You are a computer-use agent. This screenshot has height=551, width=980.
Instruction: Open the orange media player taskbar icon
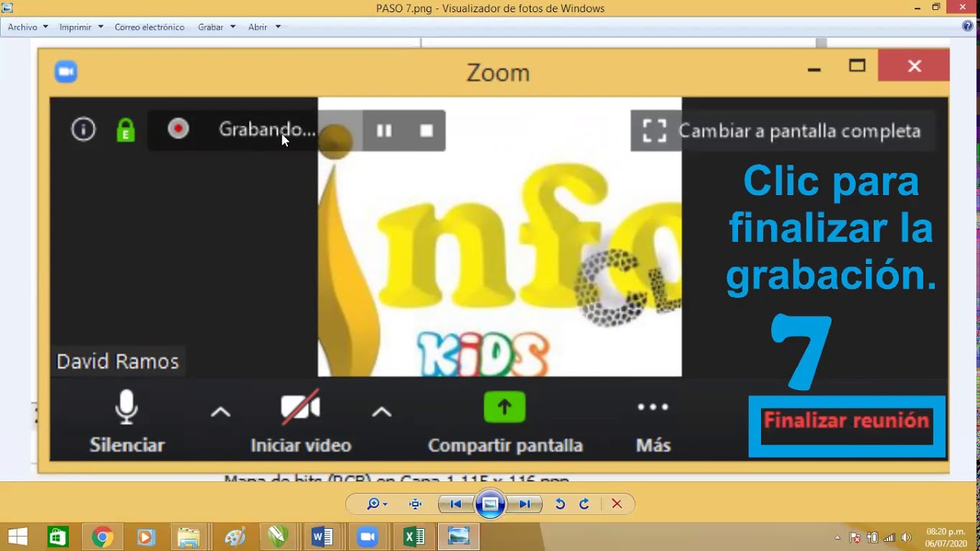[x=145, y=537]
